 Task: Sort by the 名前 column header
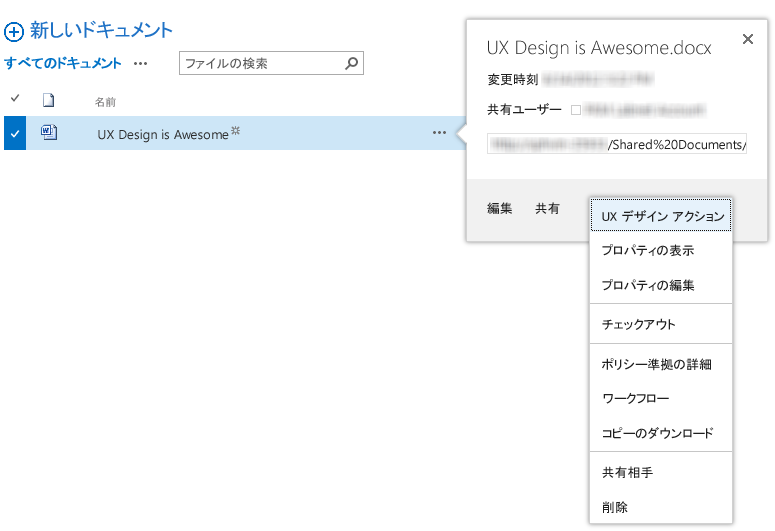tap(105, 102)
